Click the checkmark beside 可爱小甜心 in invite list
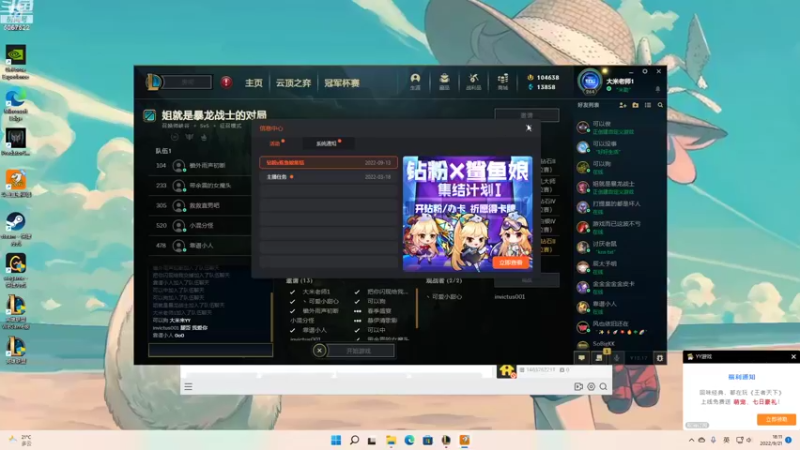The height and width of the screenshot is (450, 800). [x=292, y=302]
